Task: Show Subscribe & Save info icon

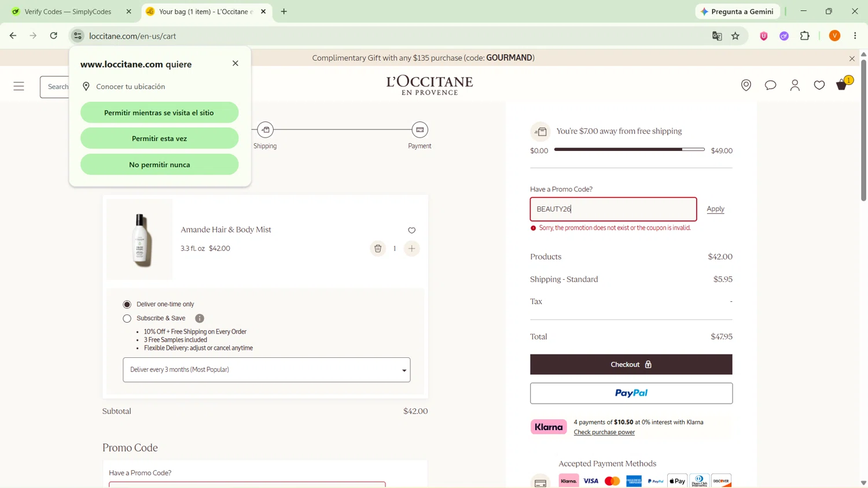Action: (200, 319)
